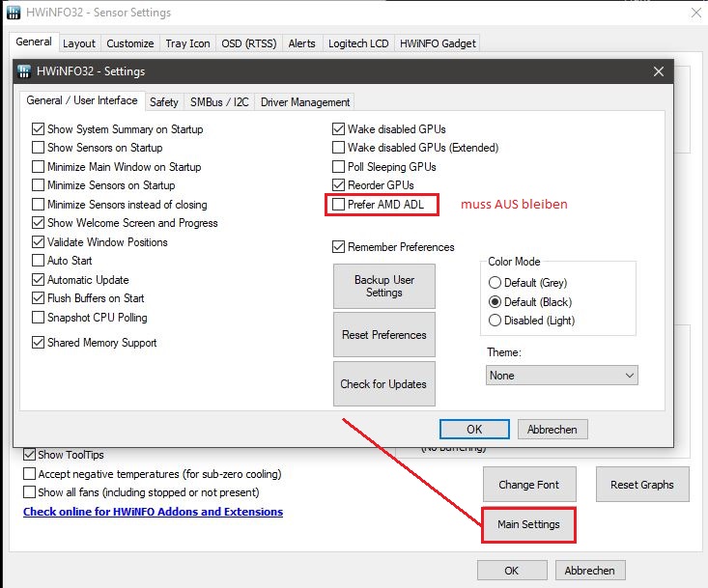Click Check for Updates button
The width and height of the screenshot is (708, 588).
pos(384,384)
